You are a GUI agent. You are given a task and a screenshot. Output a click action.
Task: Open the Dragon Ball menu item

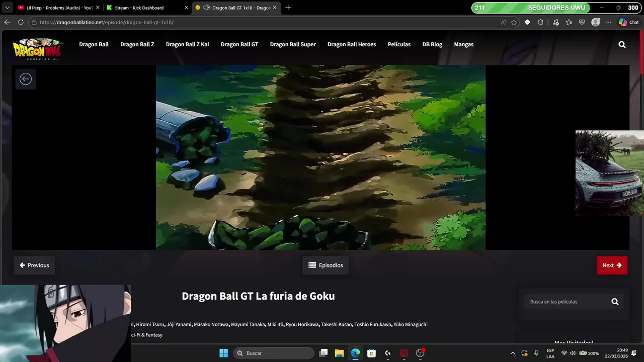94,44
